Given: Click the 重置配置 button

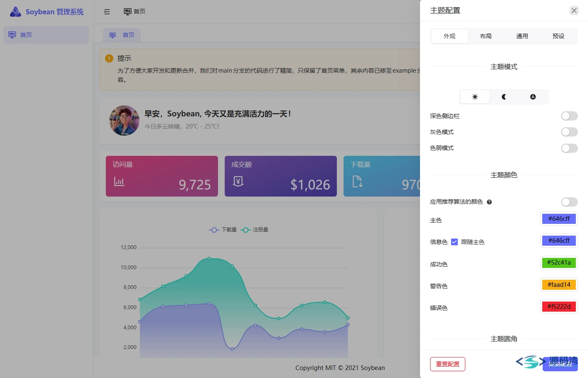Looking at the screenshot, I should (x=448, y=364).
